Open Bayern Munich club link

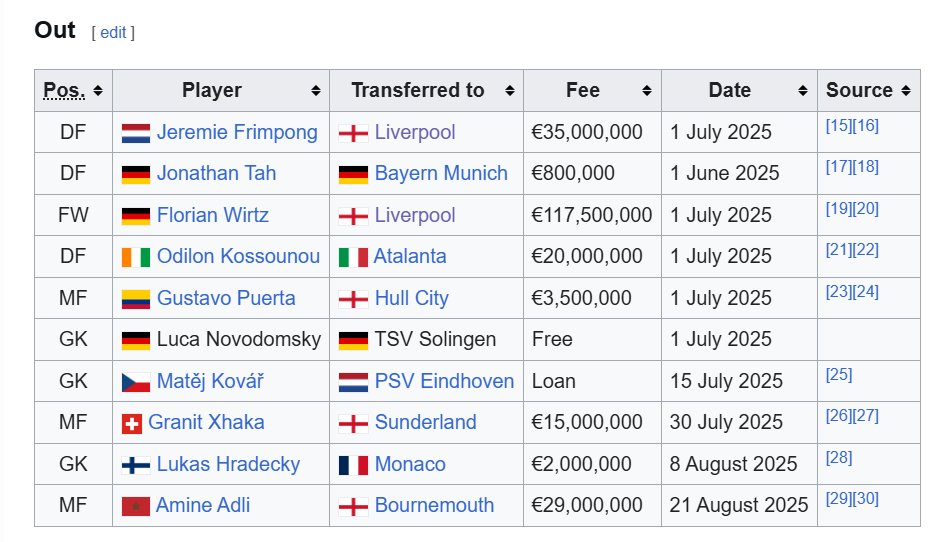click(x=441, y=173)
